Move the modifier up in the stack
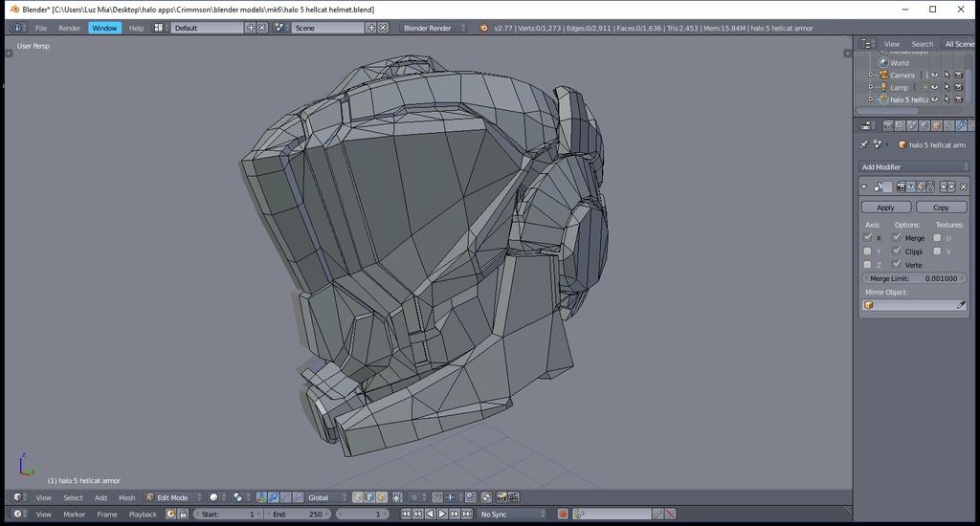Image resolution: width=980 pixels, height=526 pixels. (944, 186)
